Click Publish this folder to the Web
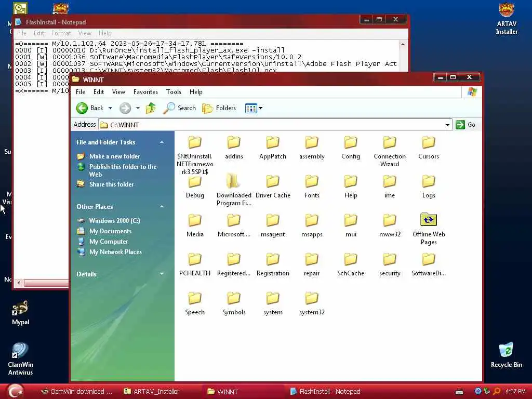Image resolution: width=532 pixels, height=399 pixels. point(123,170)
